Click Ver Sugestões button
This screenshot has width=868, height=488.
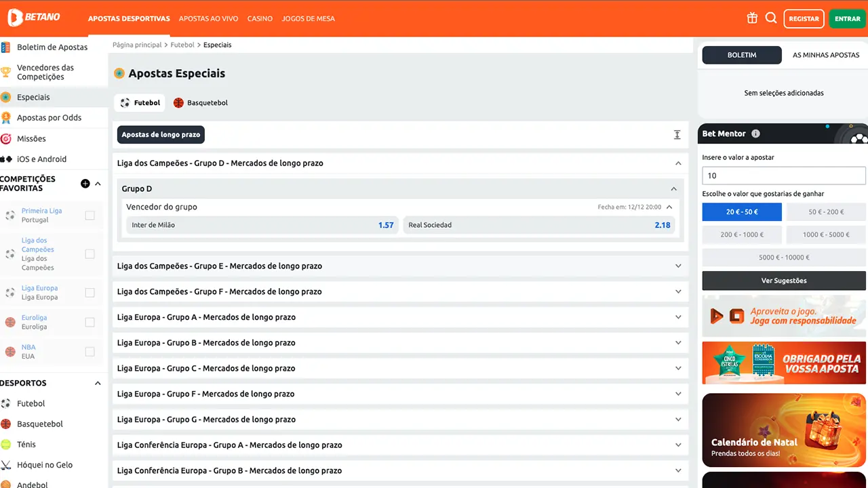tap(784, 281)
